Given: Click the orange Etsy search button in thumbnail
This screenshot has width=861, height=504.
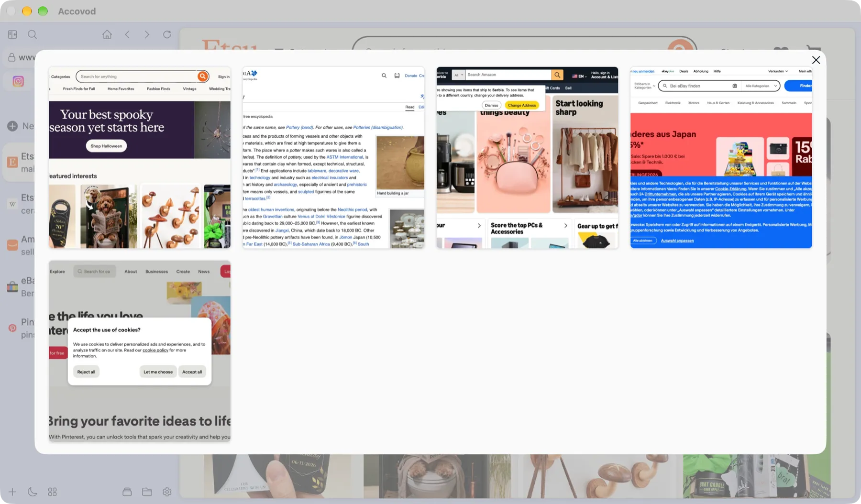Looking at the screenshot, I should pos(203,77).
